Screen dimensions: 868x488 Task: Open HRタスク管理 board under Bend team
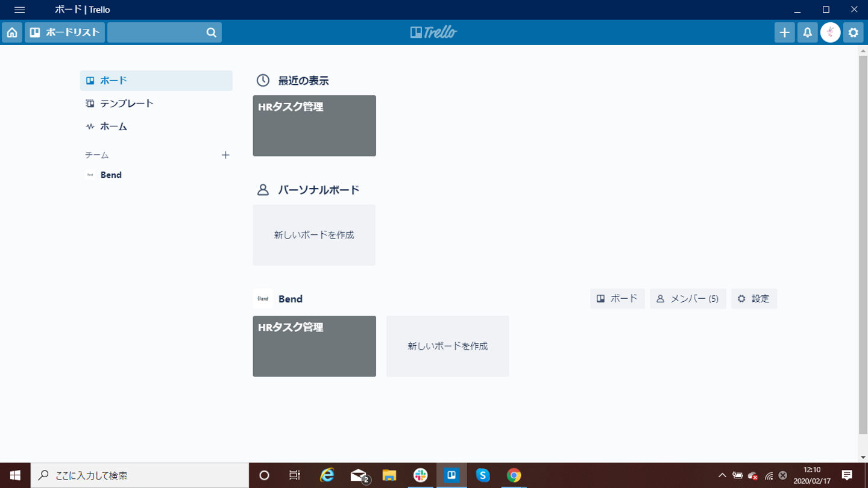315,346
